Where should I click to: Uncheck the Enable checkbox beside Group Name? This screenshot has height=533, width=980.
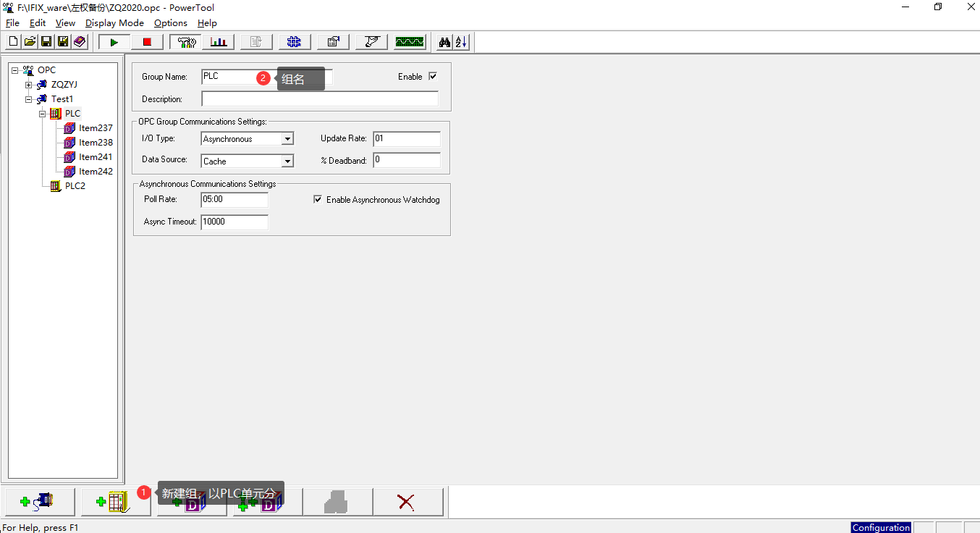(x=432, y=75)
